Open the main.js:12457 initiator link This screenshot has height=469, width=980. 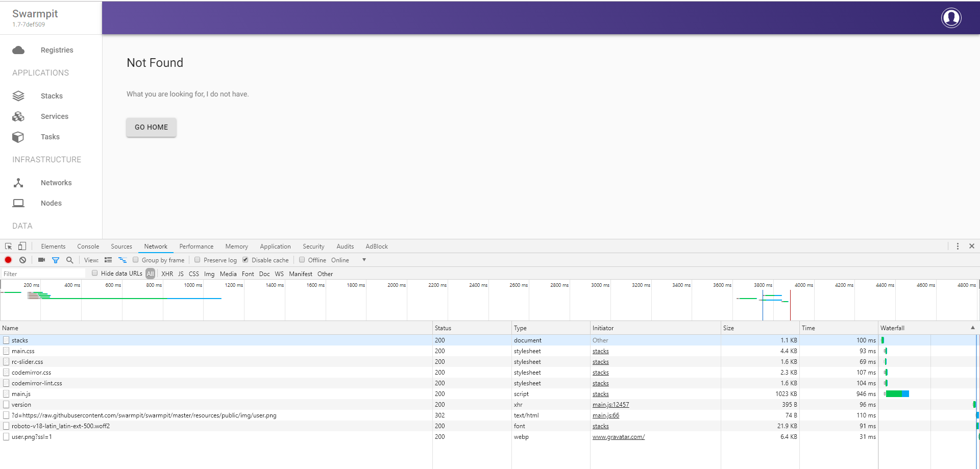[610, 404]
